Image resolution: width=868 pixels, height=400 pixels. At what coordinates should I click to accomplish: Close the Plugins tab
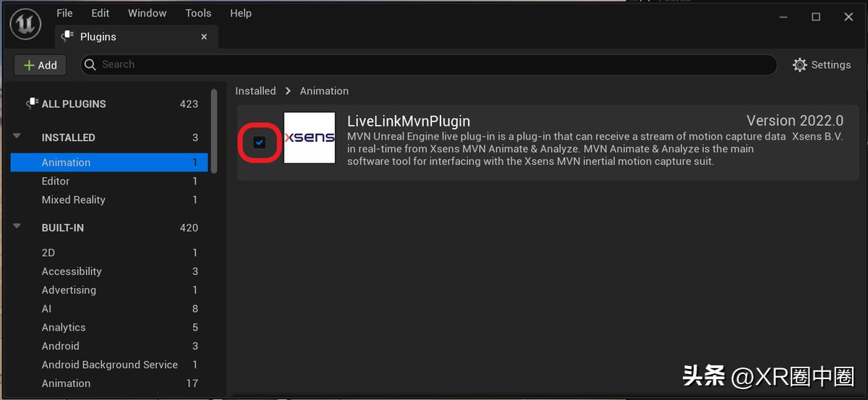pyautogui.click(x=204, y=37)
